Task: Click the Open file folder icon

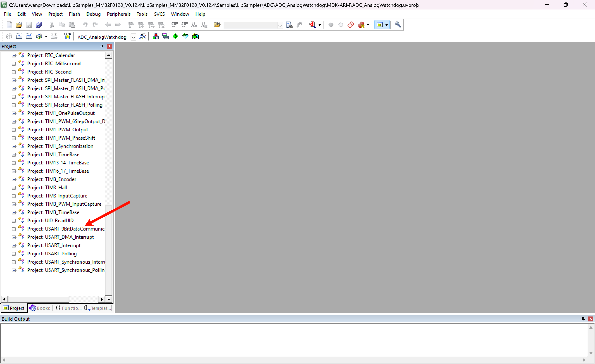Action: click(x=19, y=25)
